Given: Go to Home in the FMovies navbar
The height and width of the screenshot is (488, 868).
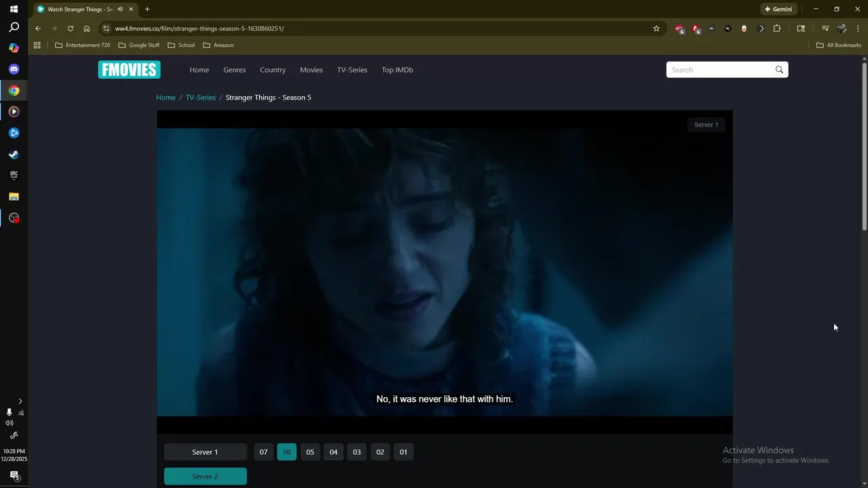Looking at the screenshot, I should 199,70.
